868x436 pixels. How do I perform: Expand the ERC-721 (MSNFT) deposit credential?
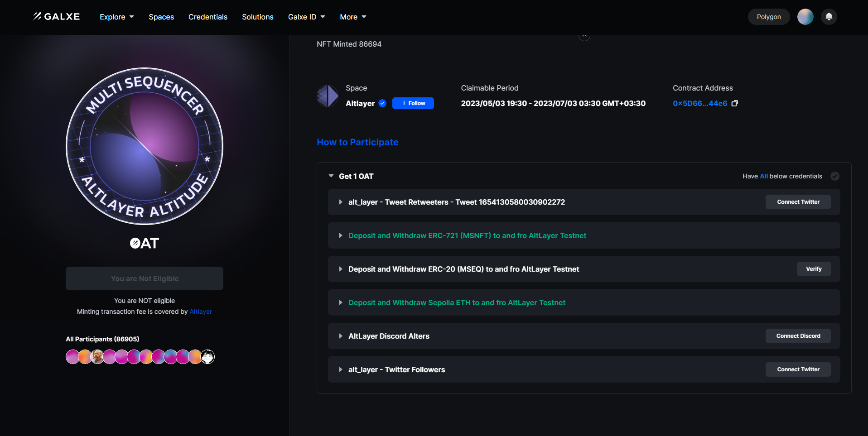click(x=341, y=235)
